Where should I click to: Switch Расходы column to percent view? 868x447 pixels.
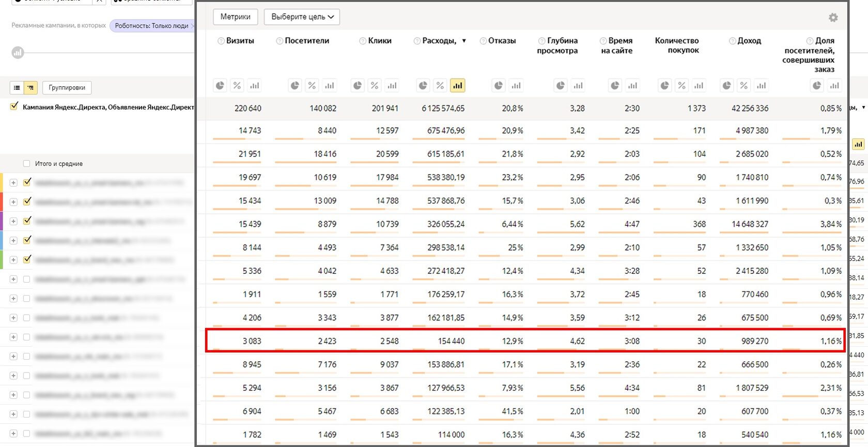440,86
